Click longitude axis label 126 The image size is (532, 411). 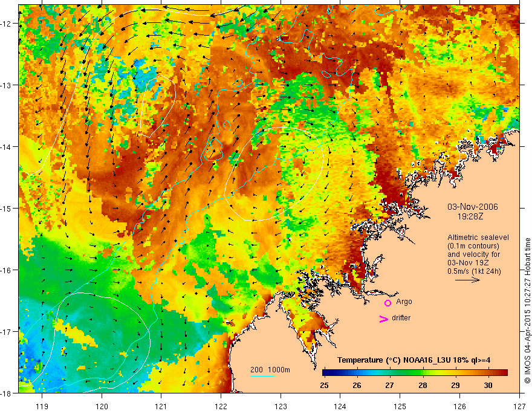coord(459,406)
